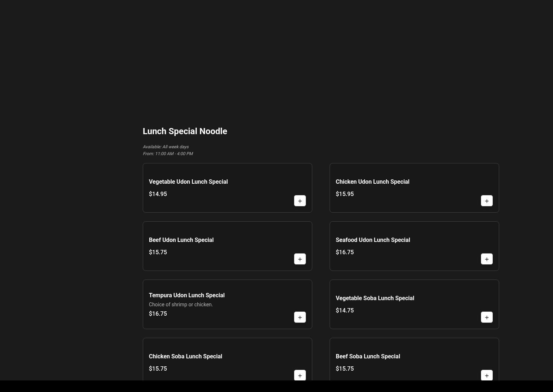The image size is (553, 392).
Task: Click the $16.75 Seafood Udon price
Action: coord(344,252)
